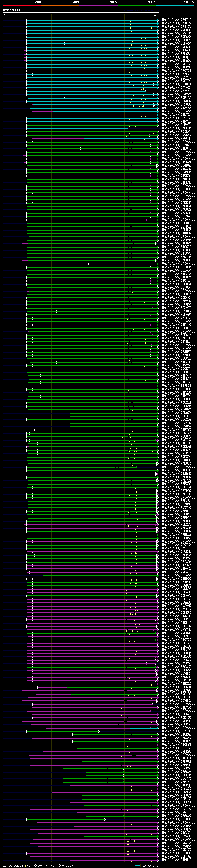Screen dimensions: 197x868
Task: Click the UniRef100_Q6H660 entry
Action: point(176,43)
